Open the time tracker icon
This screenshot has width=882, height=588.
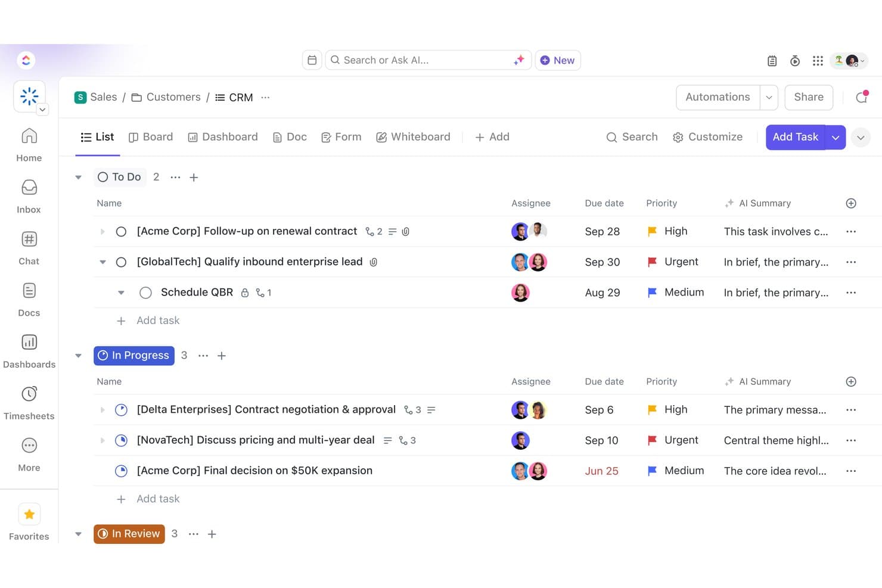click(x=794, y=61)
